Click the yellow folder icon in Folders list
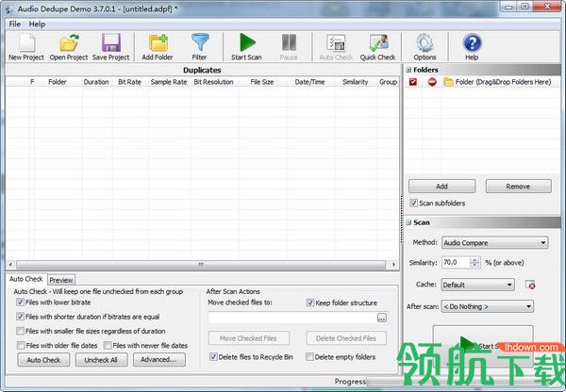This screenshot has width=566, height=392. click(448, 82)
